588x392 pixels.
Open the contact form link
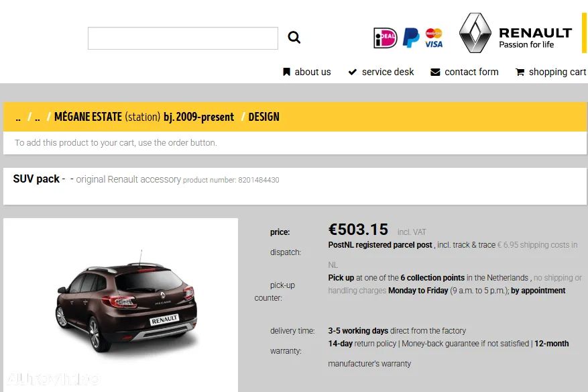pos(471,72)
